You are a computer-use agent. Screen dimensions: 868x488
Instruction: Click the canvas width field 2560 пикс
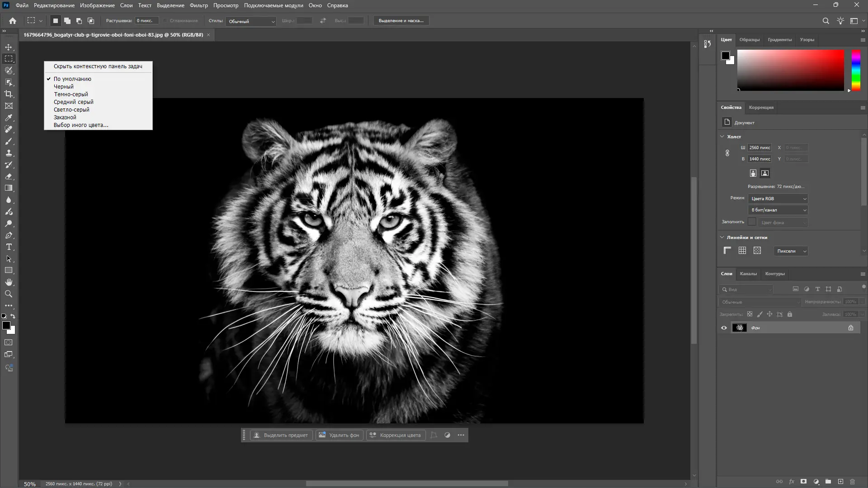click(x=759, y=148)
